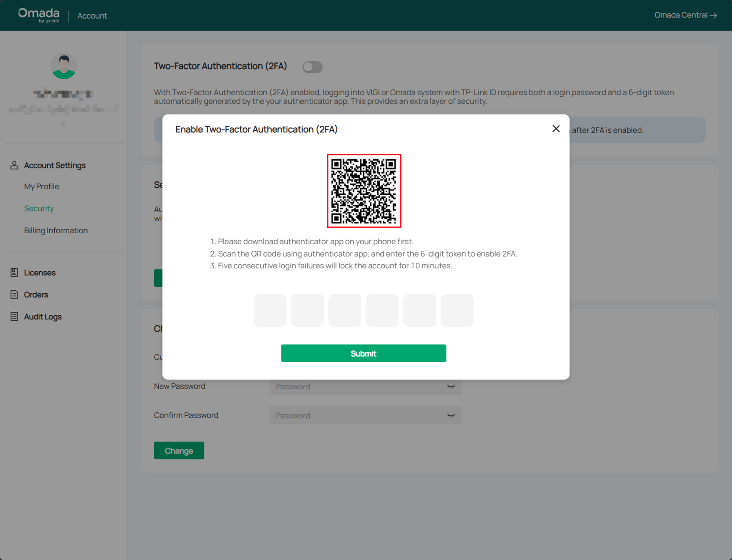Image resolution: width=732 pixels, height=560 pixels.
Task: Toggle the Two-Factor Authentication switch
Action: (312, 67)
